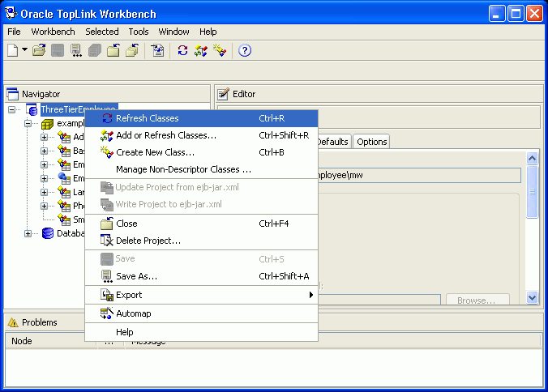Click the Browse button in Editor
Screen dimensions: 548x392
[x=477, y=300]
